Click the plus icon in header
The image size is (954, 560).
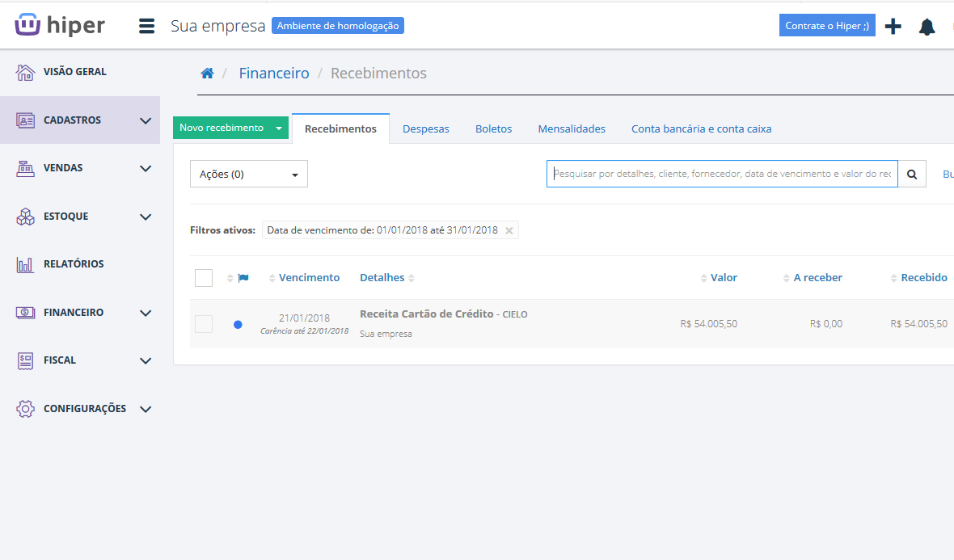(x=893, y=27)
